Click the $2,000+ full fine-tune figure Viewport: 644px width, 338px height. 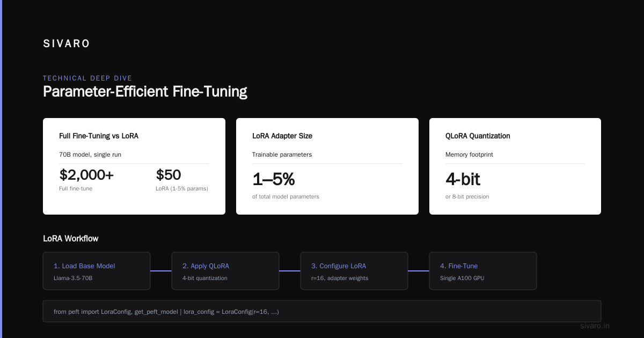point(86,175)
